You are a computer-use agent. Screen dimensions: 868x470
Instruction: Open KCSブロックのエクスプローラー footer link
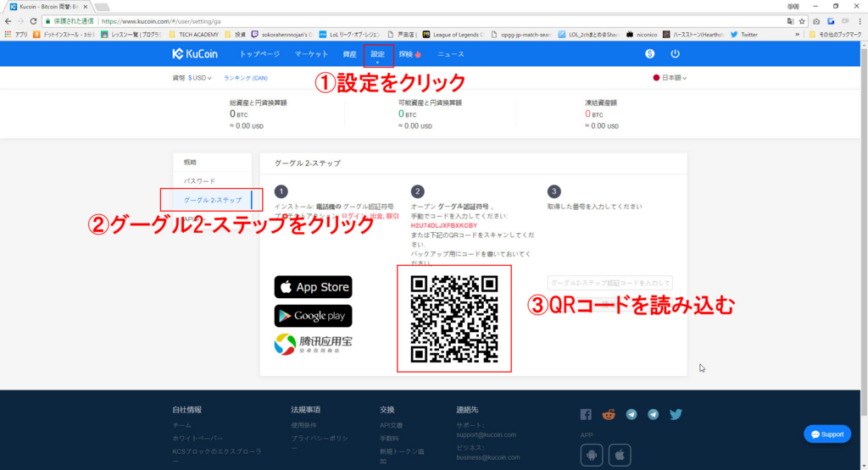point(216,456)
